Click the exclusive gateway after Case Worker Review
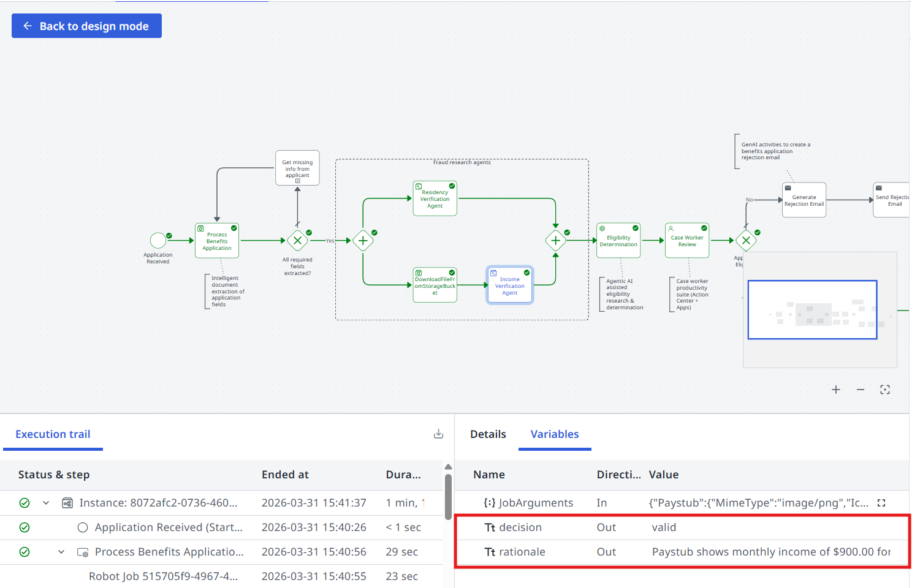The height and width of the screenshot is (588, 912). (x=746, y=241)
